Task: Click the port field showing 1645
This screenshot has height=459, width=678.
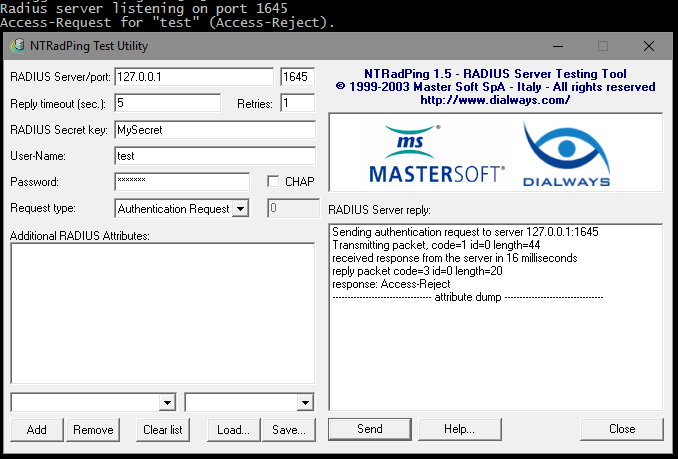Action: [x=297, y=77]
